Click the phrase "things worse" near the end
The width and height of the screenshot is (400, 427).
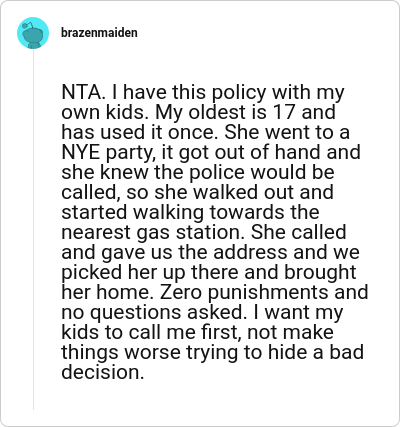[121, 353]
